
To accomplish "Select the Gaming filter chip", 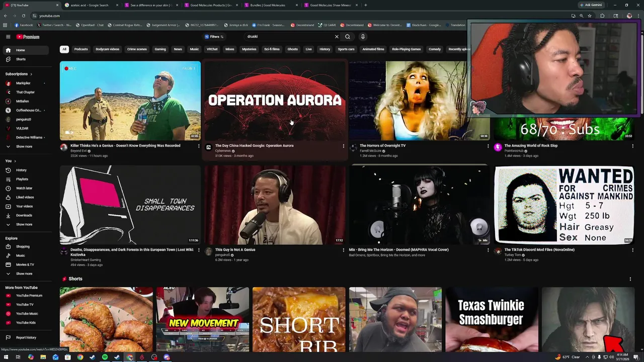I will point(160,49).
